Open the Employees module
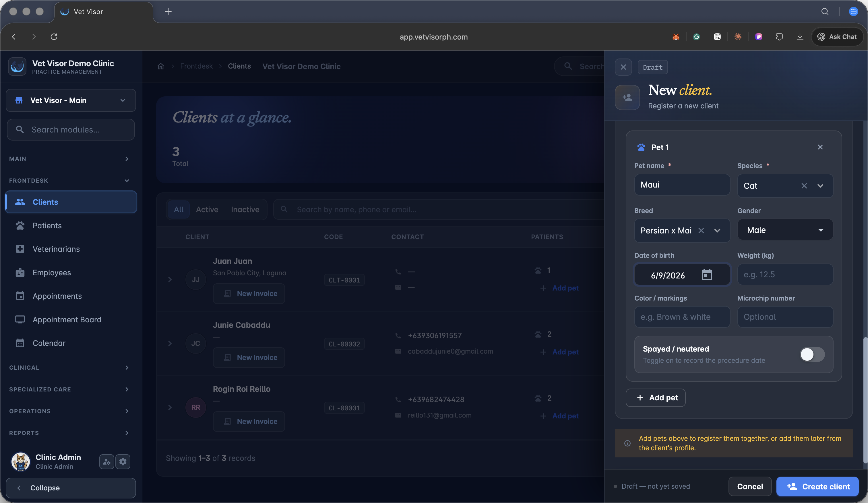 (x=71, y=273)
